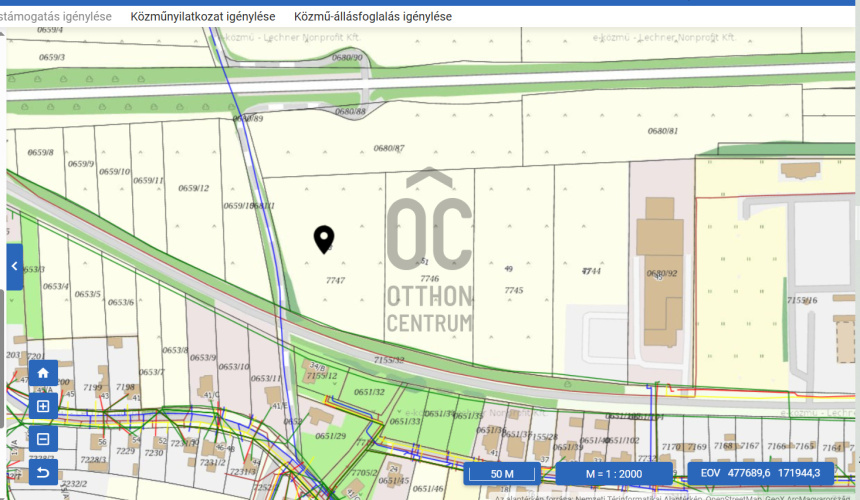Click the EOV coordinates display
The width and height of the screenshot is (860, 500).
coord(760,473)
